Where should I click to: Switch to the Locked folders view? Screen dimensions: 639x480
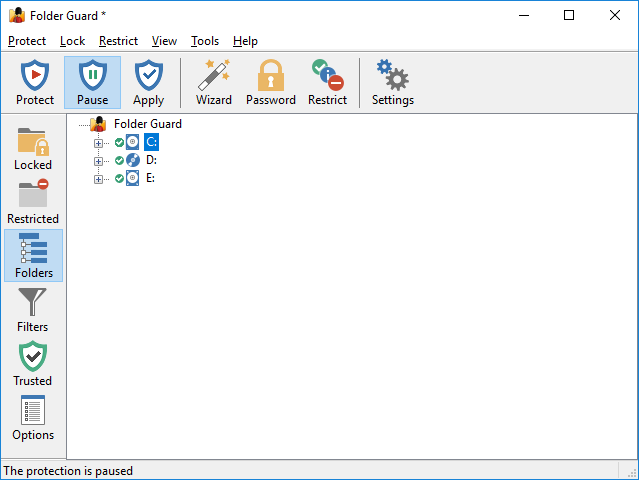click(33, 148)
